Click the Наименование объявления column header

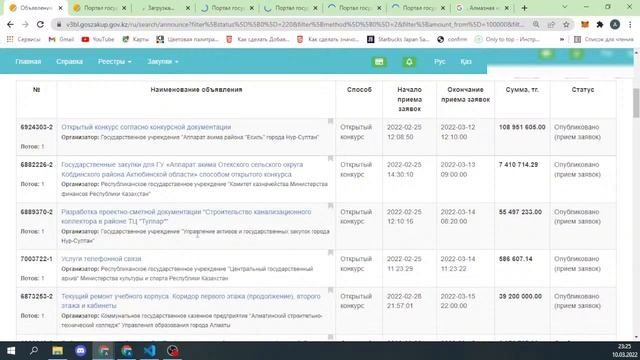point(196,89)
